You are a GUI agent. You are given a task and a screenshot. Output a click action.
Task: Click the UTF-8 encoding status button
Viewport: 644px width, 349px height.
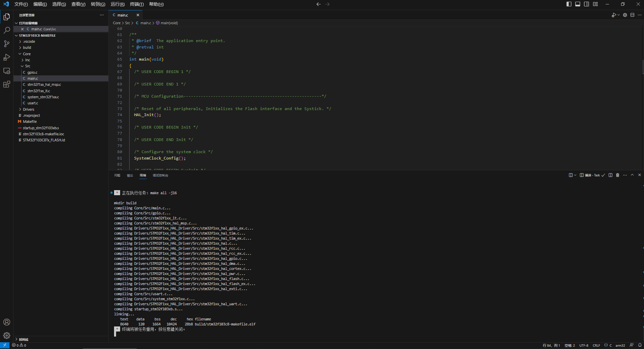coord(584,345)
